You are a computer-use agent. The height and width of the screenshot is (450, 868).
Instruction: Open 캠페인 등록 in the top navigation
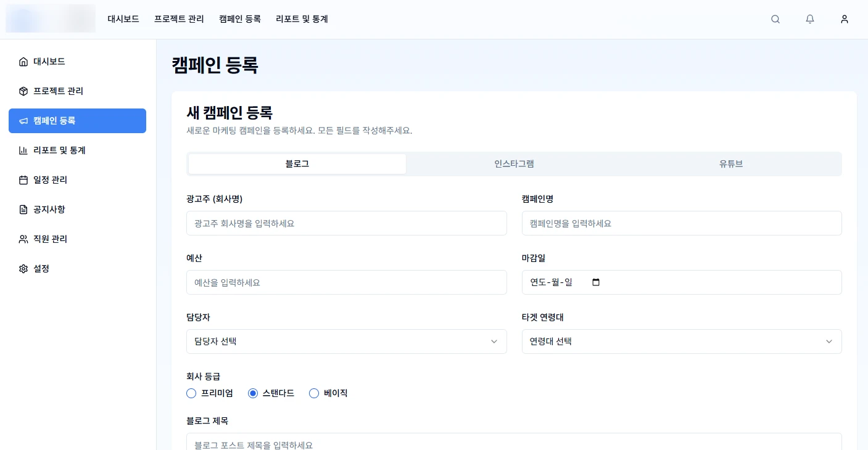pos(240,19)
